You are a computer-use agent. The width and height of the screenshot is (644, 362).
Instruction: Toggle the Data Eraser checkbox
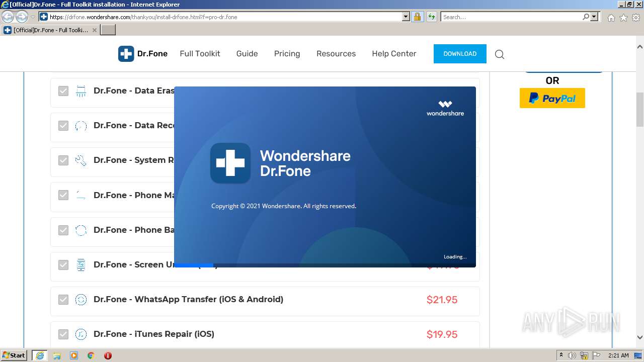(x=63, y=91)
